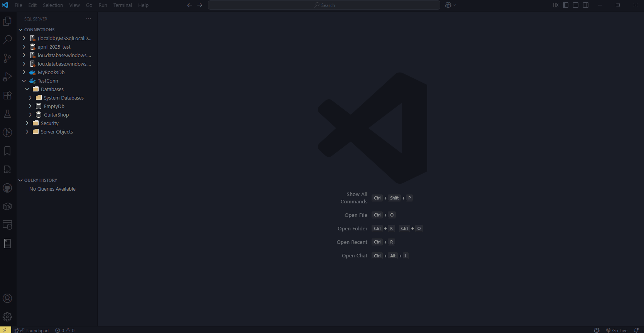Collapse the CONNECTIONS section
The image size is (644, 333).
(x=20, y=30)
